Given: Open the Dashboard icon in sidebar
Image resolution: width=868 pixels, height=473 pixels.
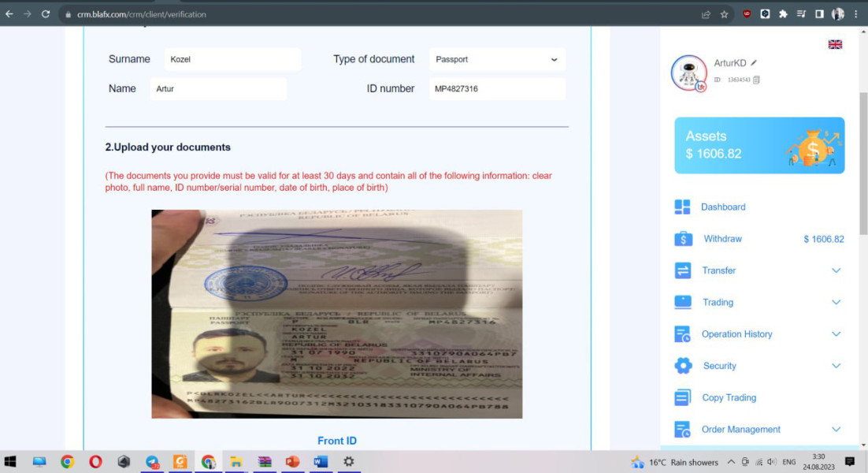Looking at the screenshot, I should coord(682,207).
